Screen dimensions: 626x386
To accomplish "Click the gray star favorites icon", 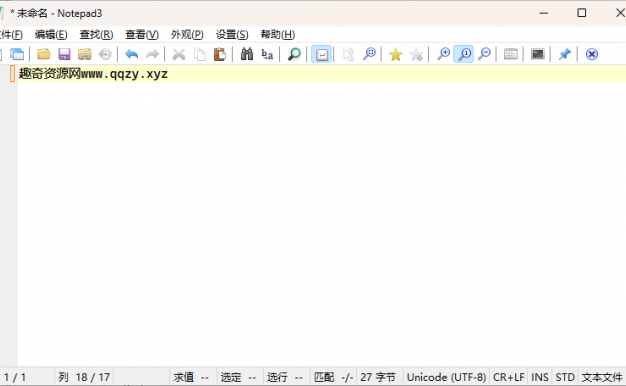I will (416, 54).
